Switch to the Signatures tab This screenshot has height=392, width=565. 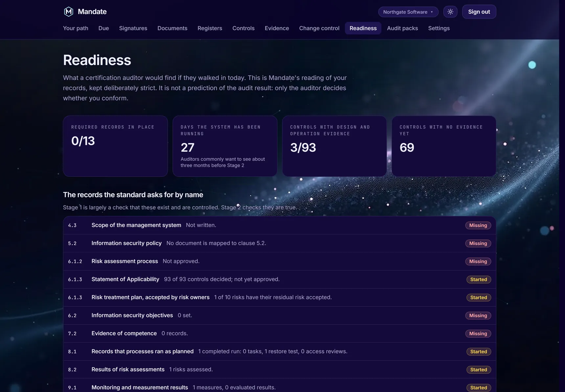(x=133, y=28)
